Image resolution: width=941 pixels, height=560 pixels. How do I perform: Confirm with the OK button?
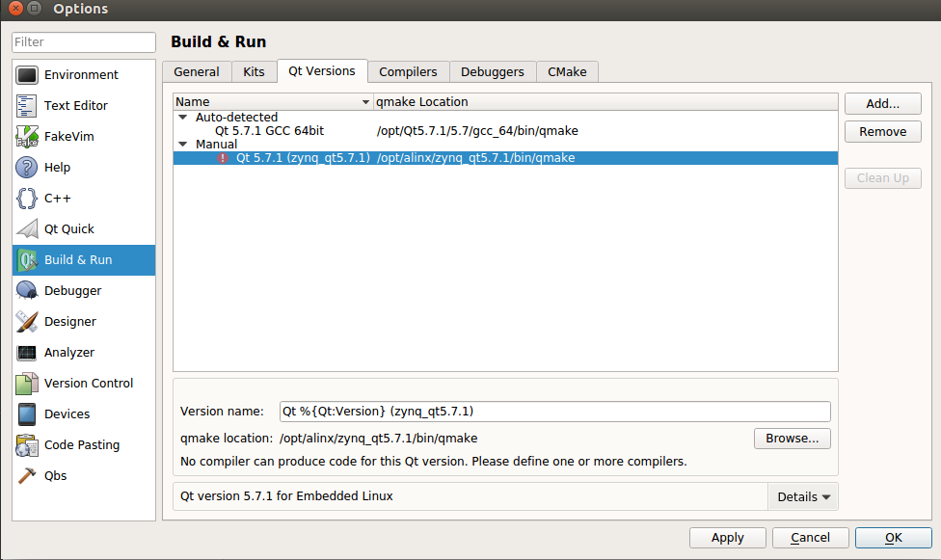(894, 538)
